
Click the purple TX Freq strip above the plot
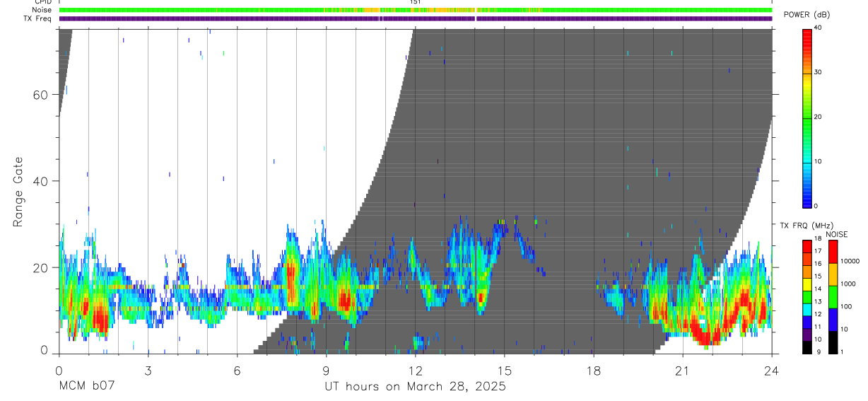point(416,18)
